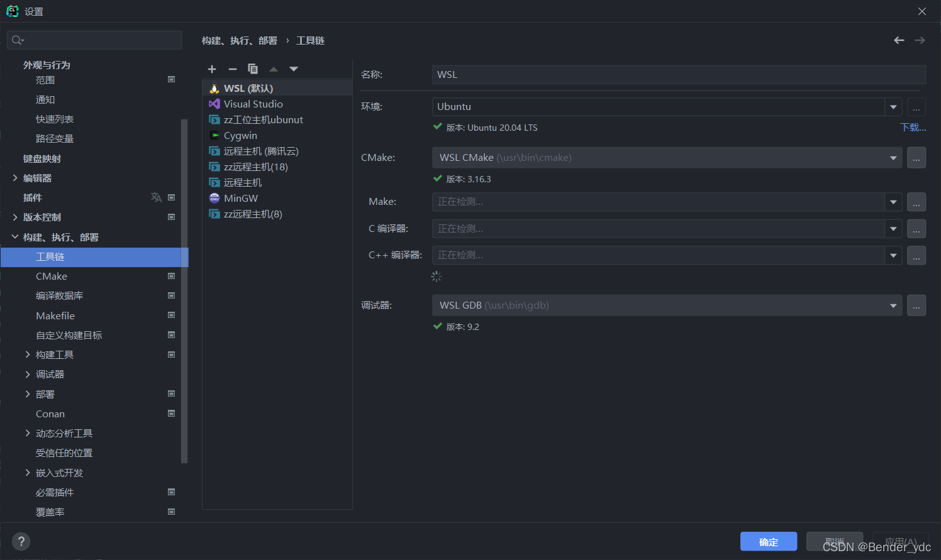Screen dimensions: 941x560
Task: Click project-level icon beside 覆盖率
Action: [171, 512]
